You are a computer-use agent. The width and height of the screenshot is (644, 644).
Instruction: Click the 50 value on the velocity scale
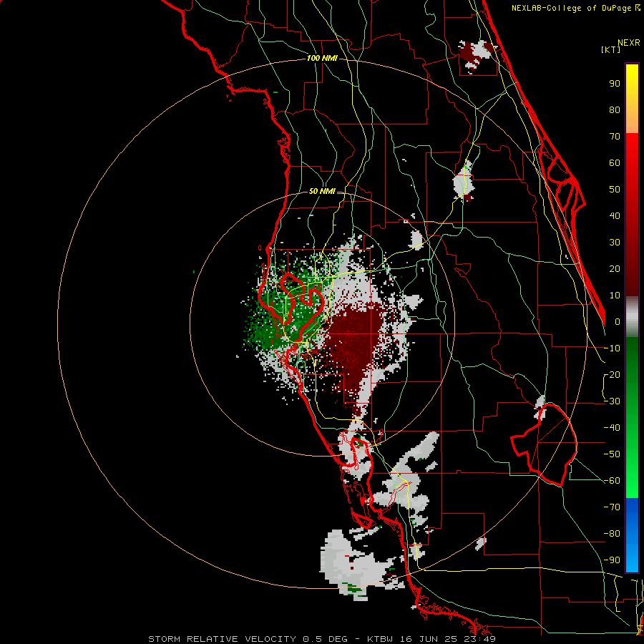tap(615, 189)
